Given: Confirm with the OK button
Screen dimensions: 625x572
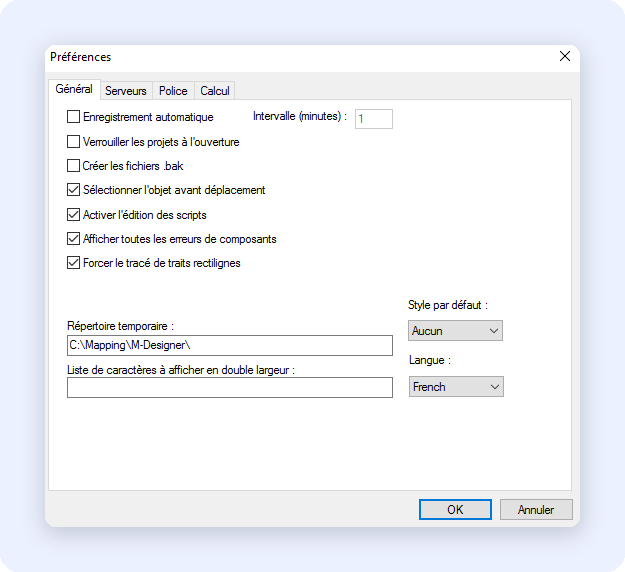Looking at the screenshot, I should 455,509.
